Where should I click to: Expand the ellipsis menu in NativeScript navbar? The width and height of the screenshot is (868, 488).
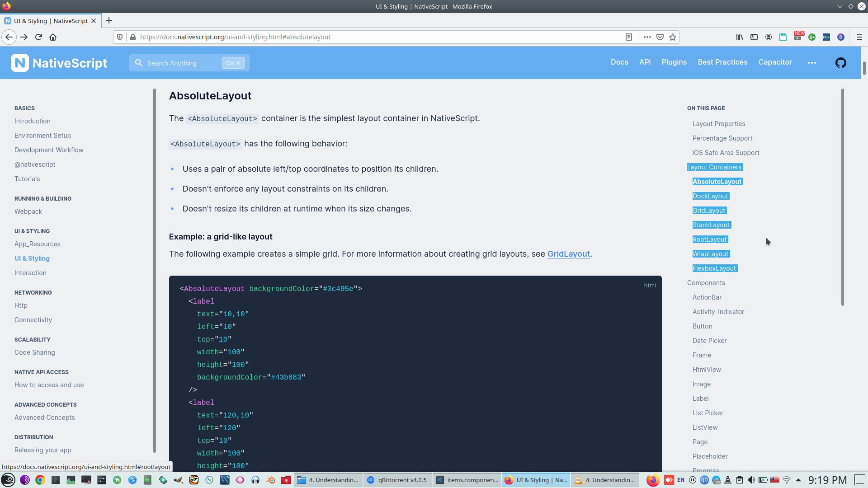812,63
